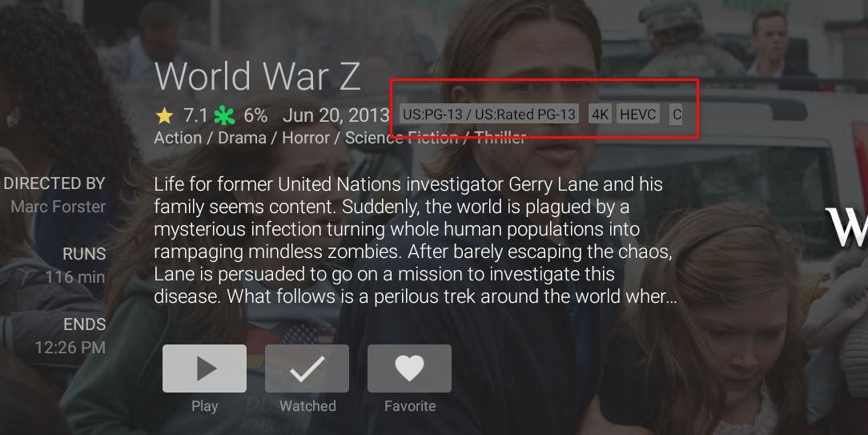Open director Marc Forster's name

tap(58, 207)
